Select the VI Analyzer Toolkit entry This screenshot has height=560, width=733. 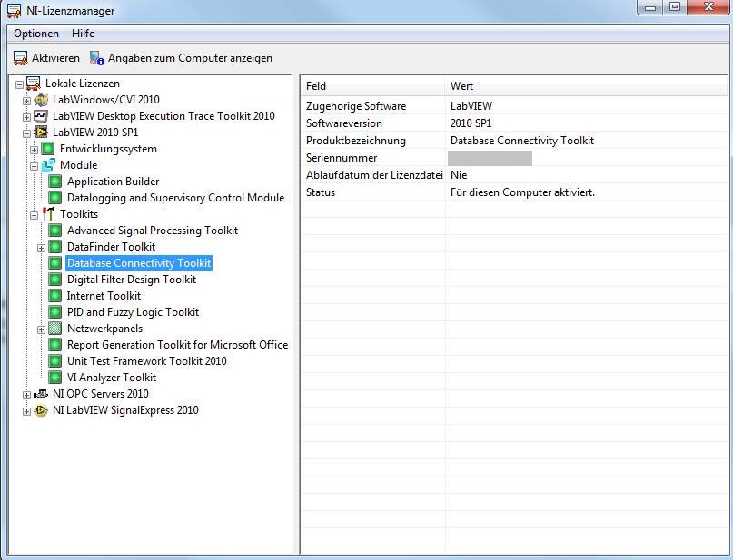coord(112,378)
